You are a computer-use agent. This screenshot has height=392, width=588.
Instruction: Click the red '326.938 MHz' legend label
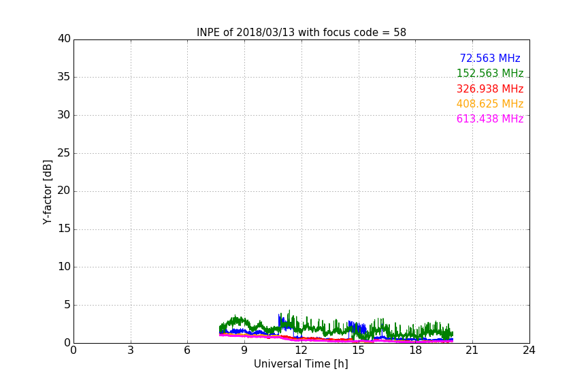pyautogui.click(x=490, y=88)
